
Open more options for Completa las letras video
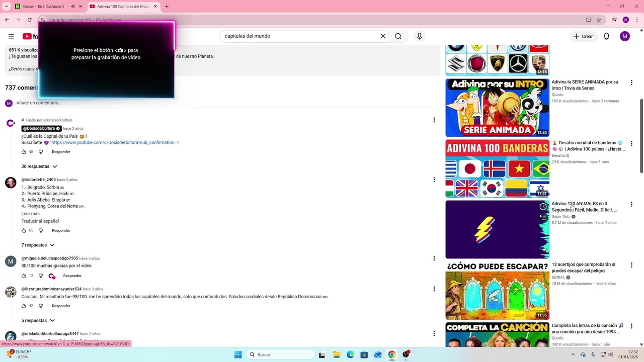pos(631,326)
